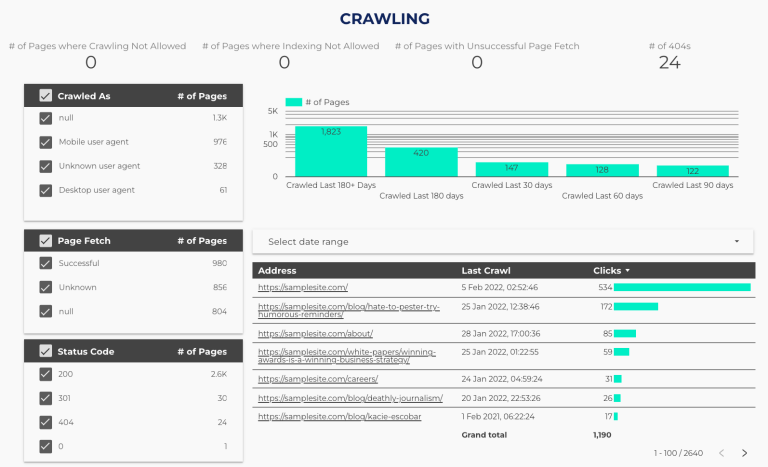Click the Clicks column sort arrow
This screenshot has width=768, height=467.
628,271
